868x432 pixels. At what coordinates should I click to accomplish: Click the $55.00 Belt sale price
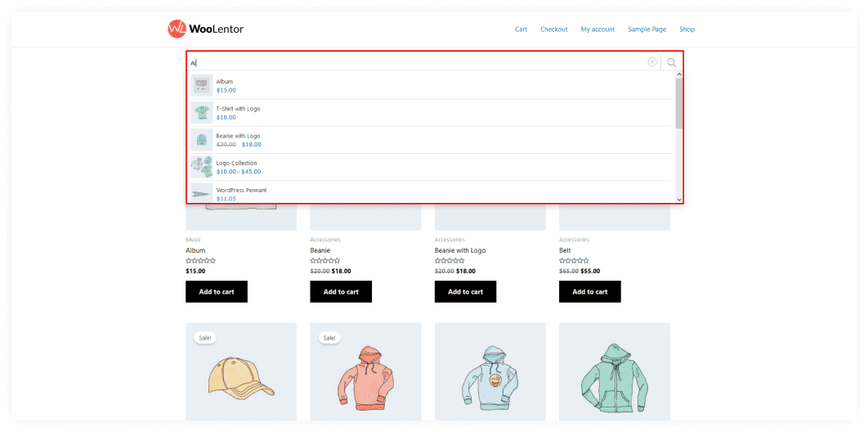coord(590,272)
